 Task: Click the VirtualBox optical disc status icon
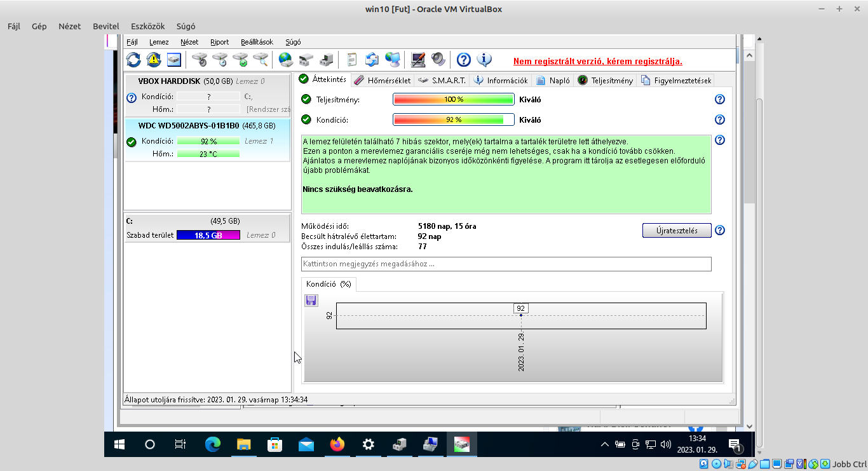(x=717, y=464)
